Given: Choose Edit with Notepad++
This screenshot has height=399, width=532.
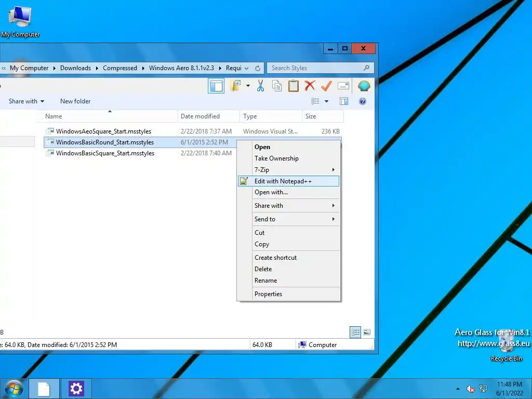Looking at the screenshot, I should [x=289, y=181].
